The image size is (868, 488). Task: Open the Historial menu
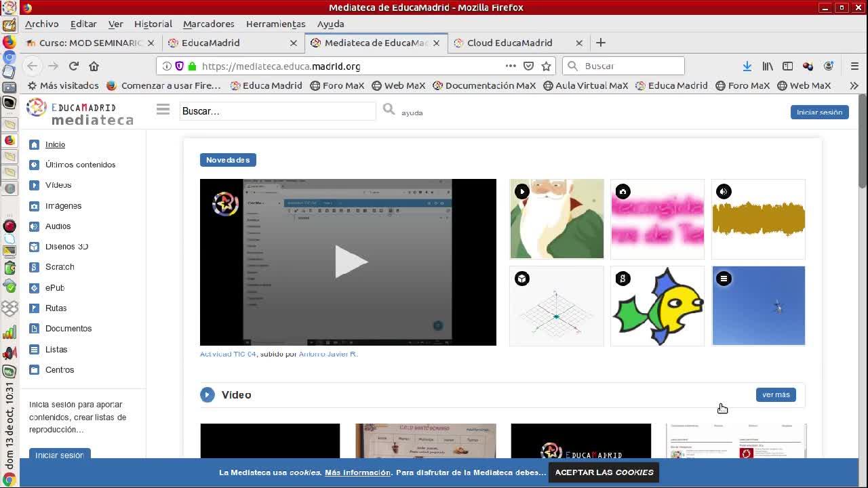(x=153, y=24)
